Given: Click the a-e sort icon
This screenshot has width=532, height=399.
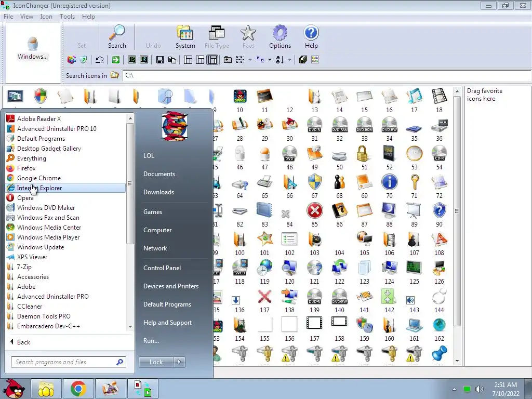Looking at the screenshot, I should coord(280,60).
